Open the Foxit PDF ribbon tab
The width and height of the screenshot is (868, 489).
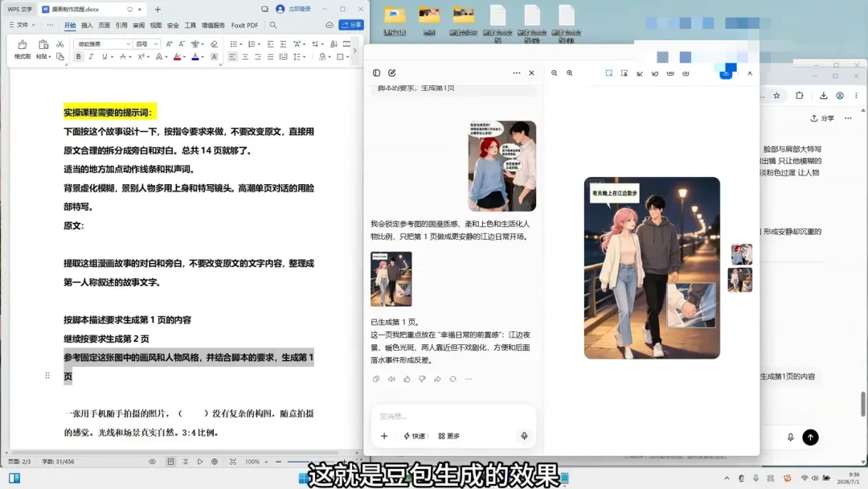244,25
